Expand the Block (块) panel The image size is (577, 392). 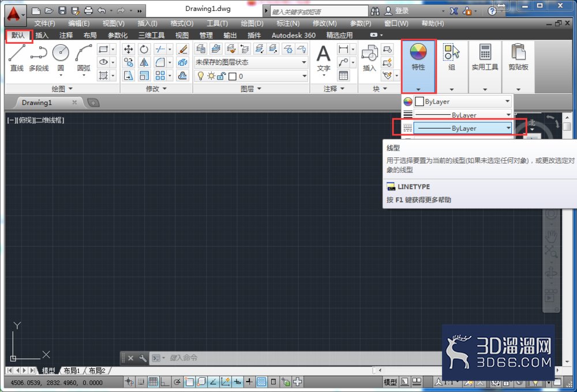pyautogui.click(x=380, y=89)
